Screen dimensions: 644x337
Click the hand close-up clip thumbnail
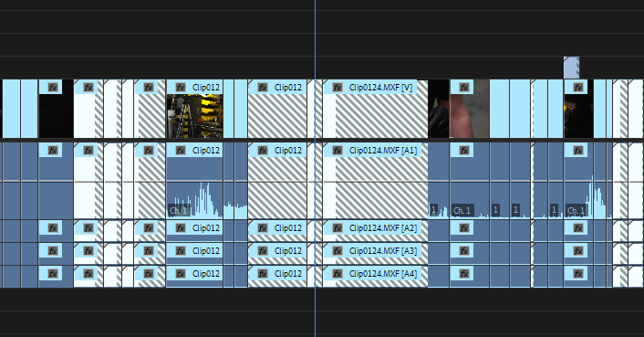click(x=470, y=115)
